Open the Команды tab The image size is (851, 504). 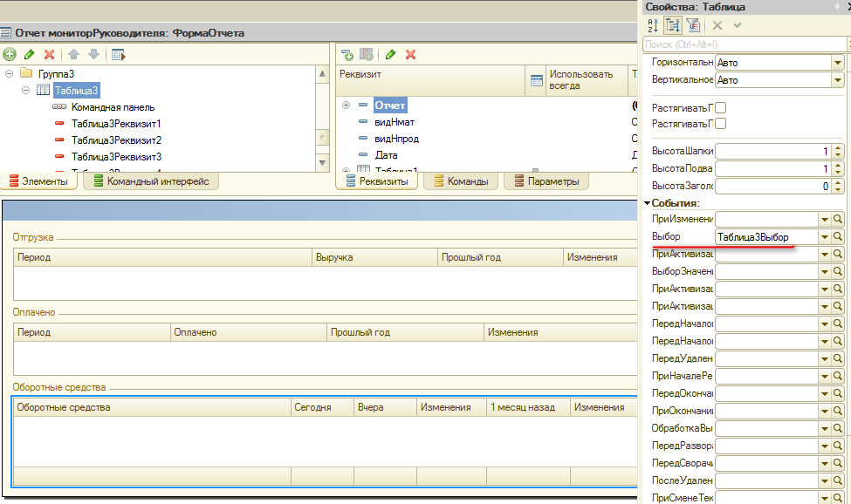463,181
